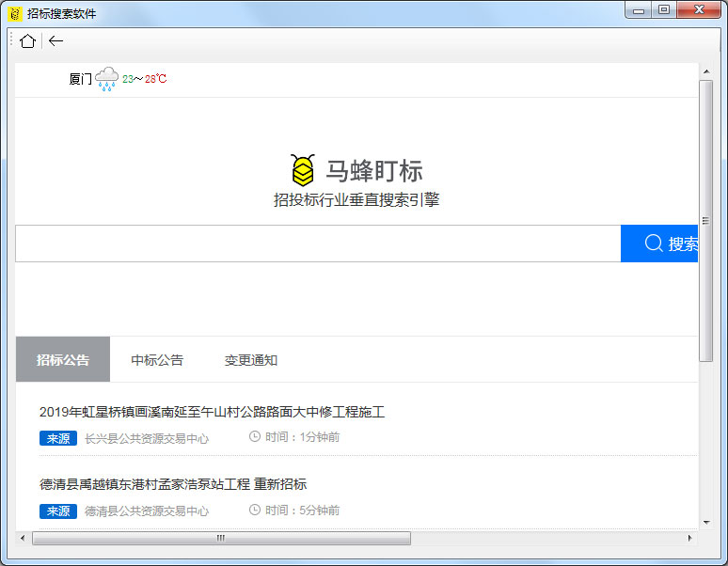Open the 中标公告 tab

click(157, 359)
